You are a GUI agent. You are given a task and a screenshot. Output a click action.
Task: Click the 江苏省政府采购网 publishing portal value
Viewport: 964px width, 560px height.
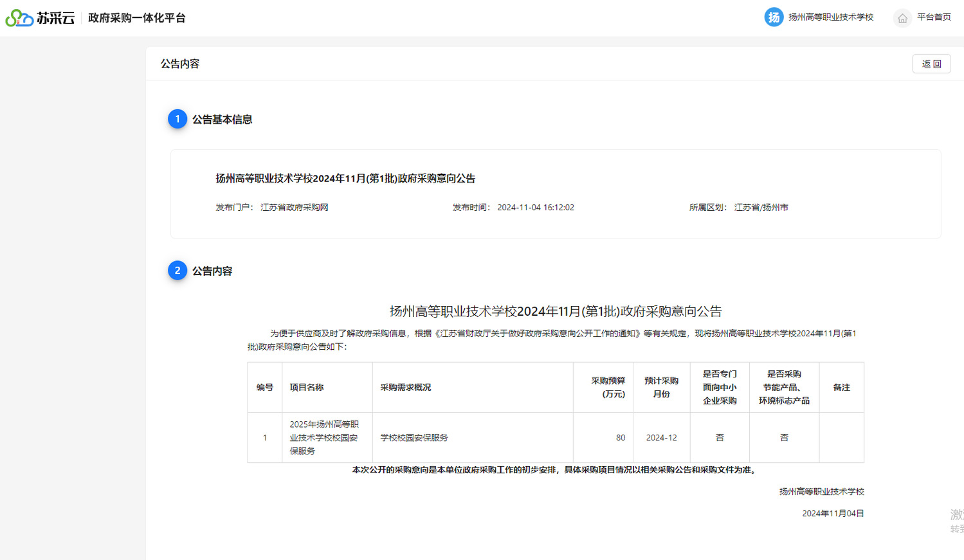click(x=294, y=208)
